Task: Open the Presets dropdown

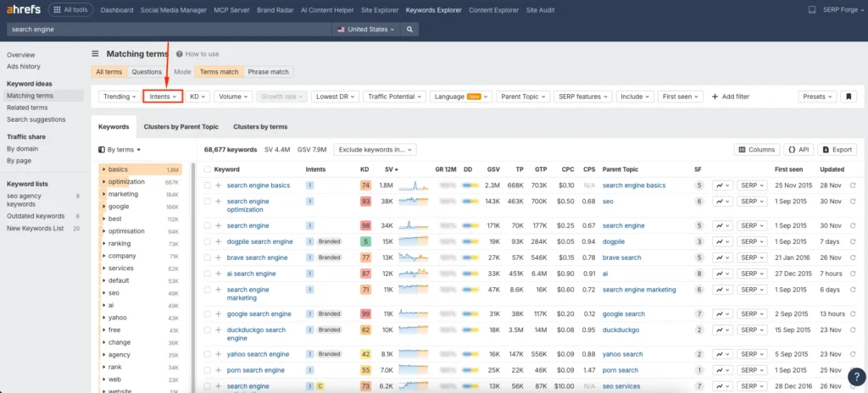Action: point(818,97)
